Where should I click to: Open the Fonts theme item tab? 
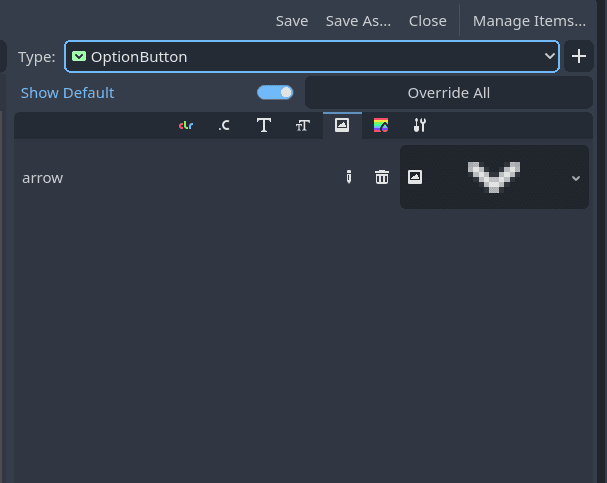264,125
